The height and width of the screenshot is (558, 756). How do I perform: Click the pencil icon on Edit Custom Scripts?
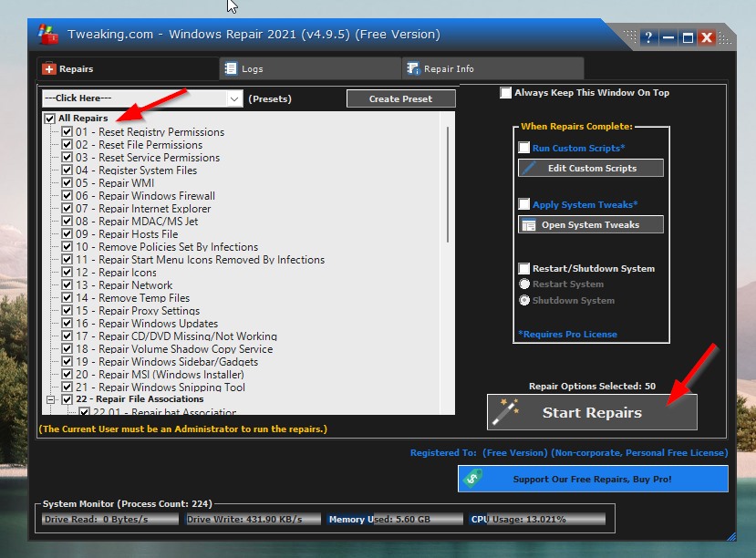pyautogui.click(x=529, y=168)
